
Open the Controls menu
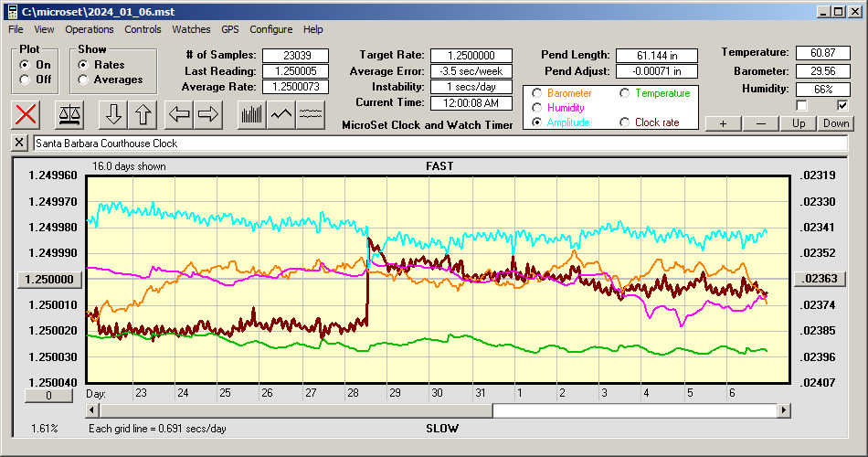(x=143, y=29)
